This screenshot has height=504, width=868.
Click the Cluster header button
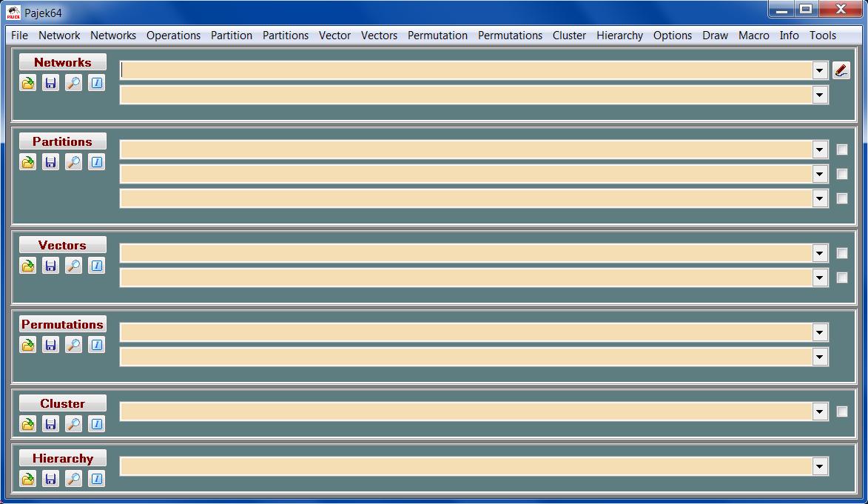(x=63, y=403)
